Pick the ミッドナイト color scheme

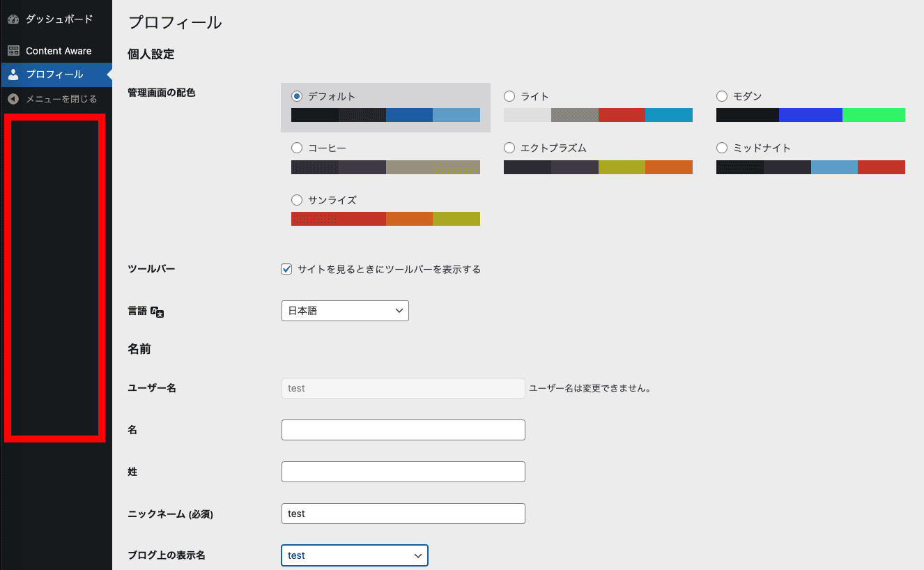tap(721, 148)
